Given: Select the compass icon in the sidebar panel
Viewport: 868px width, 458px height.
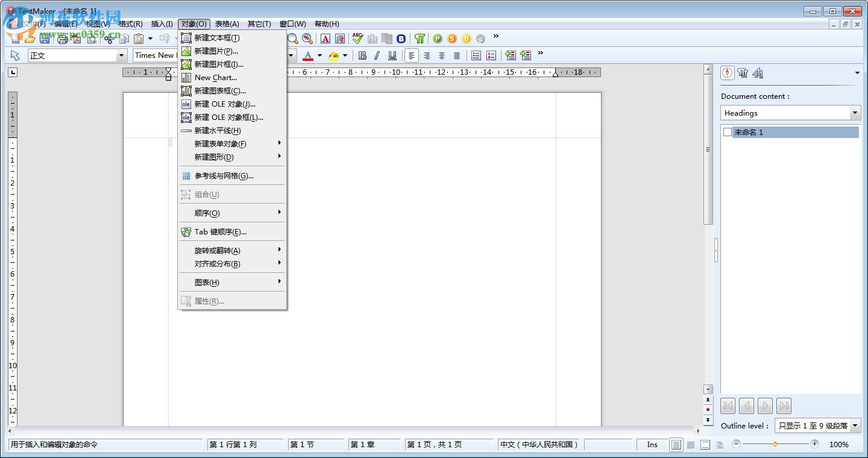Looking at the screenshot, I should 727,73.
